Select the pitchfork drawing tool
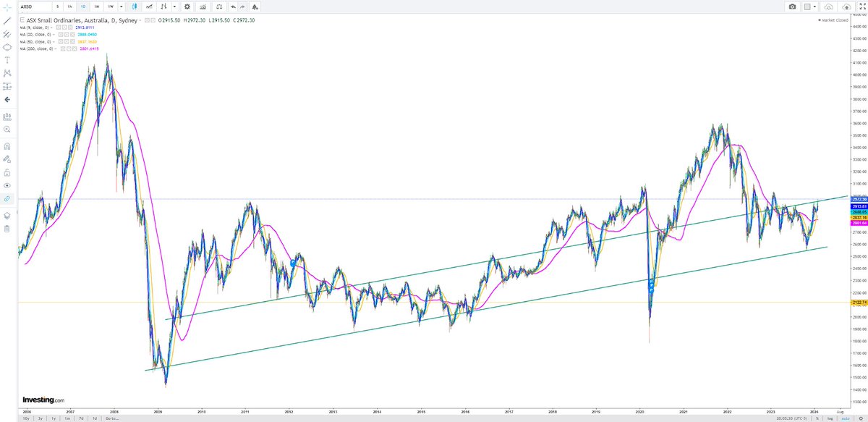The height and width of the screenshot is (422, 868). (7, 34)
